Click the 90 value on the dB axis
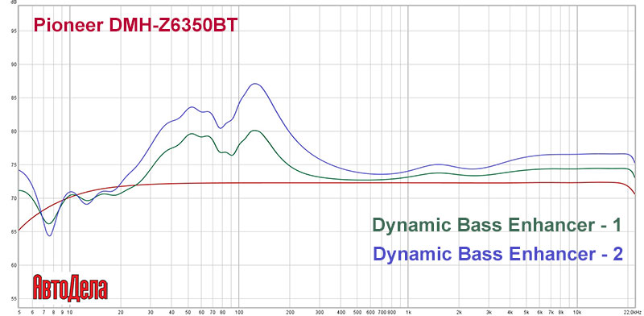The height and width of the screenshot is (316, 644). point(14,64)
